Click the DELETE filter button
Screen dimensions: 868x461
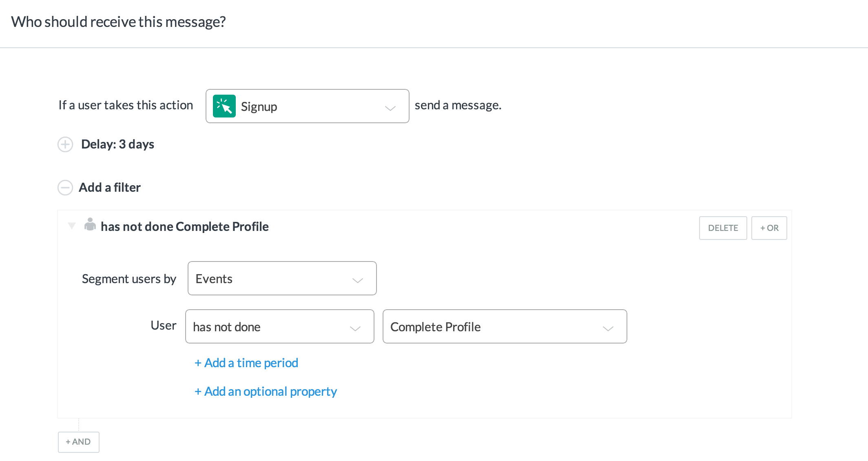click(723, 228)
